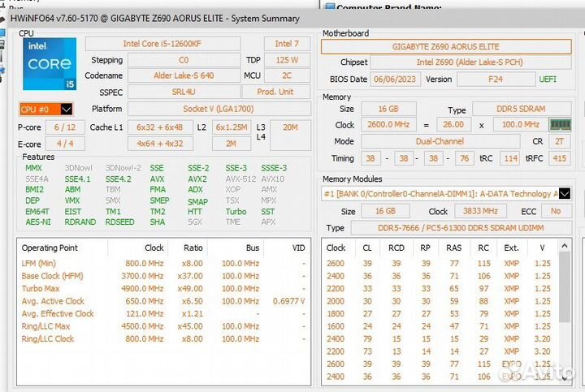The image size is (585, 392).
Task: Click the memory clock 2600.0 MHz value
Action: click(388, 124)
